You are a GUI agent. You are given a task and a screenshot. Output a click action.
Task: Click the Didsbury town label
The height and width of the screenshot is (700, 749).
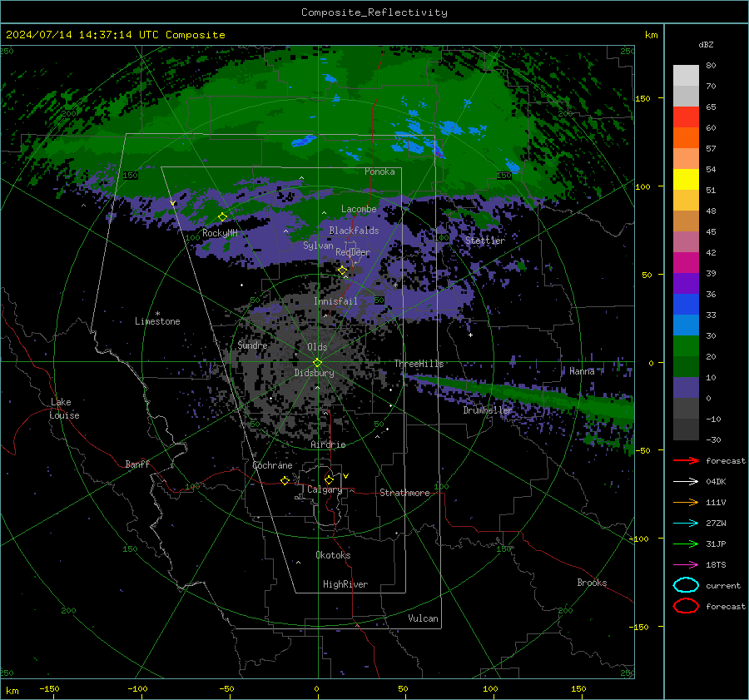[x=314, y=373]
